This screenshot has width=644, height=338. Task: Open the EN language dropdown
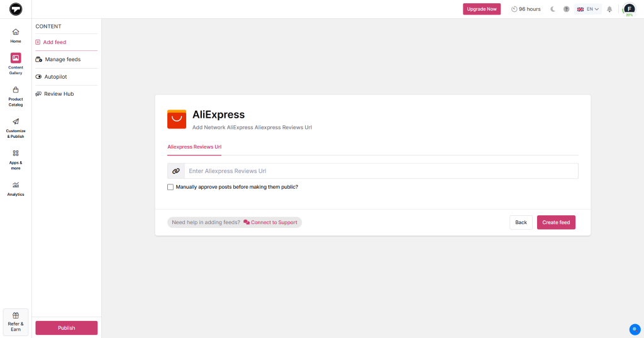pyautogui.click(x=588, y=9)
